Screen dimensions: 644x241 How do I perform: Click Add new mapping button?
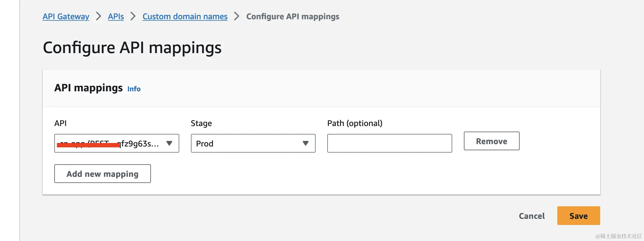tap(102, 174)
